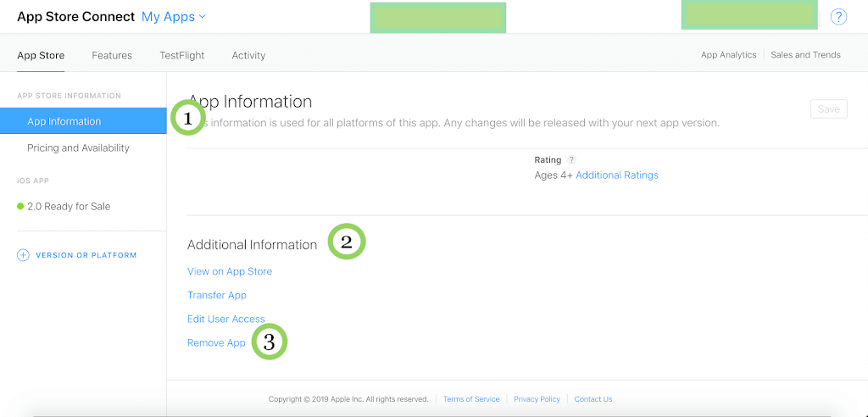Open the Additional Ratings link

(x=617, y=175)
